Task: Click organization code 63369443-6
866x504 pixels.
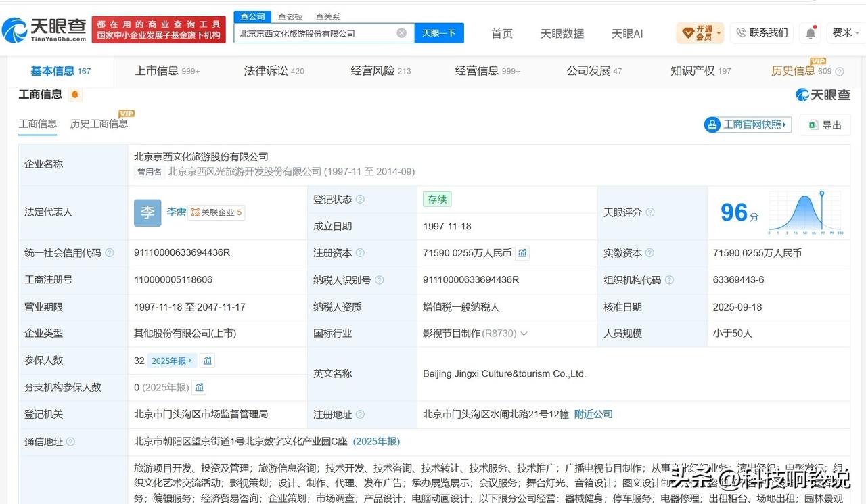Action: click(739, 279)
